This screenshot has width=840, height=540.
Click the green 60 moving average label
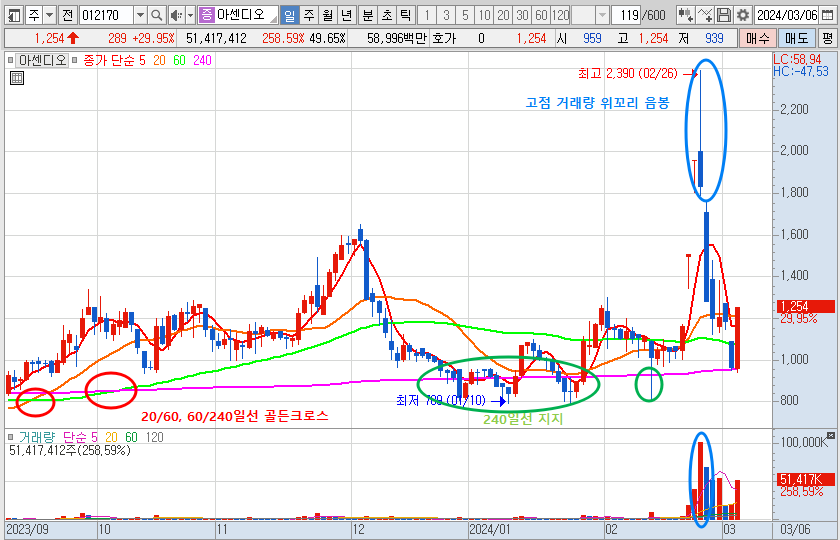tap(179, 61)
